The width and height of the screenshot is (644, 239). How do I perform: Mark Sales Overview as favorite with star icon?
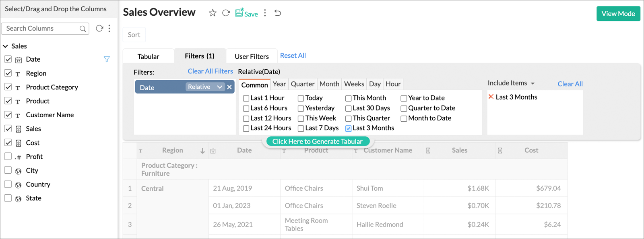[x=213, y=13]
